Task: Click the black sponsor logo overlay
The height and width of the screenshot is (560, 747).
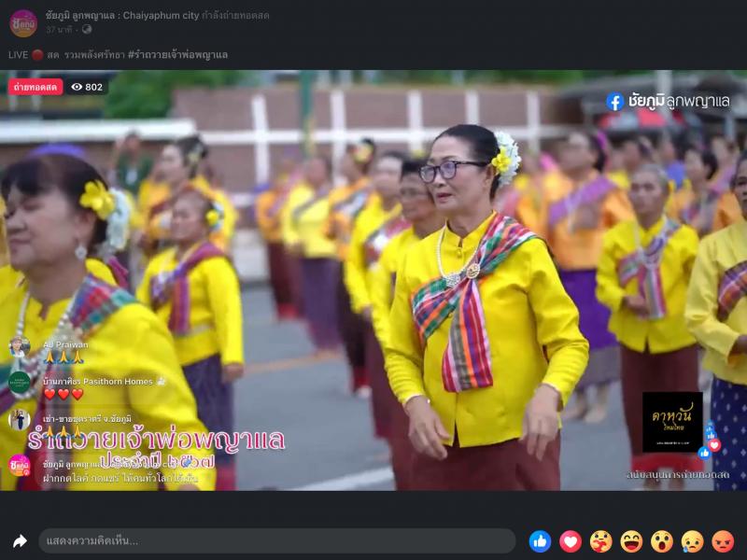Action: tap(671, 422)
